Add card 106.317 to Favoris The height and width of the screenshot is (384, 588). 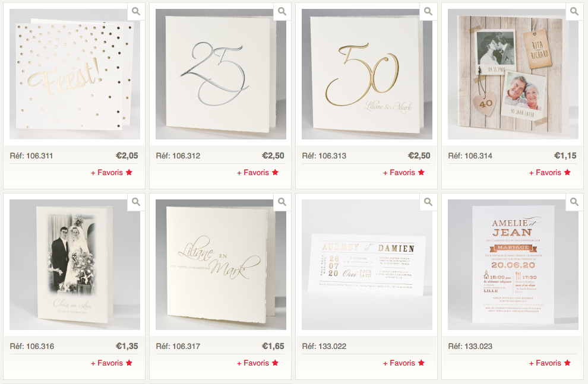(x=258, y=363)
